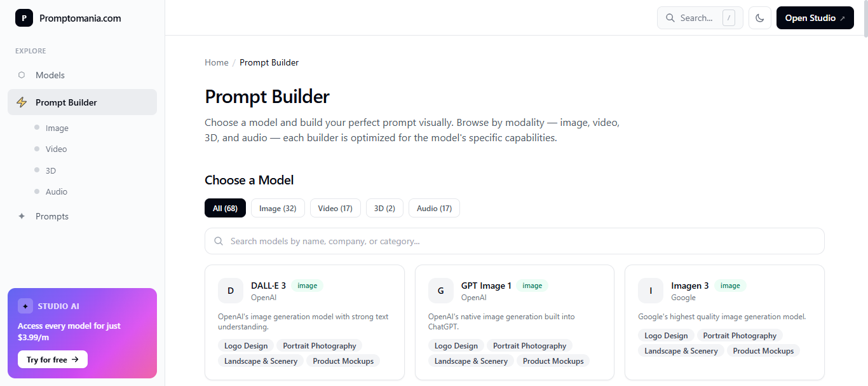Click the DALL·E 3 'D' avatar icon
Screen dimensions: 868x386
[231, 291]
